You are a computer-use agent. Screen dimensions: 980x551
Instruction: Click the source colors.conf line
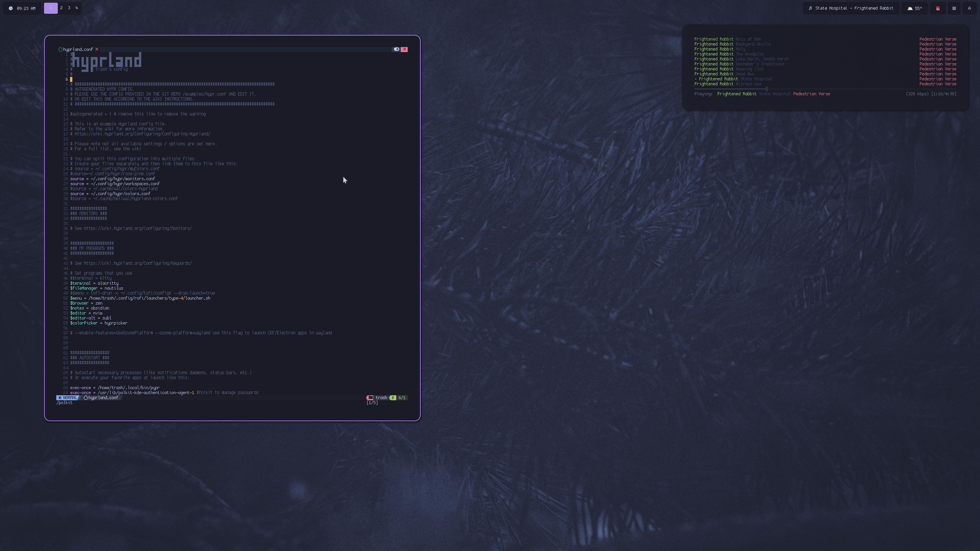(x=110, y=194)
